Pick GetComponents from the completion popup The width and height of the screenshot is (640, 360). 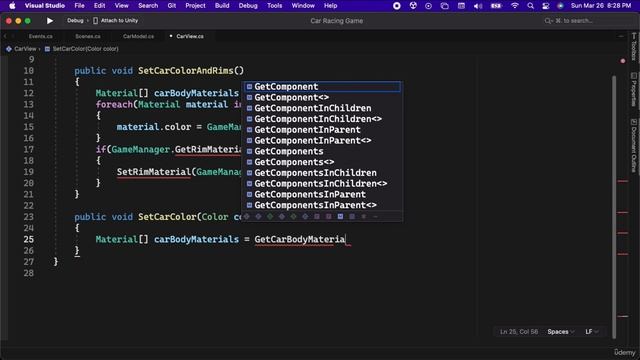(322, 151)
